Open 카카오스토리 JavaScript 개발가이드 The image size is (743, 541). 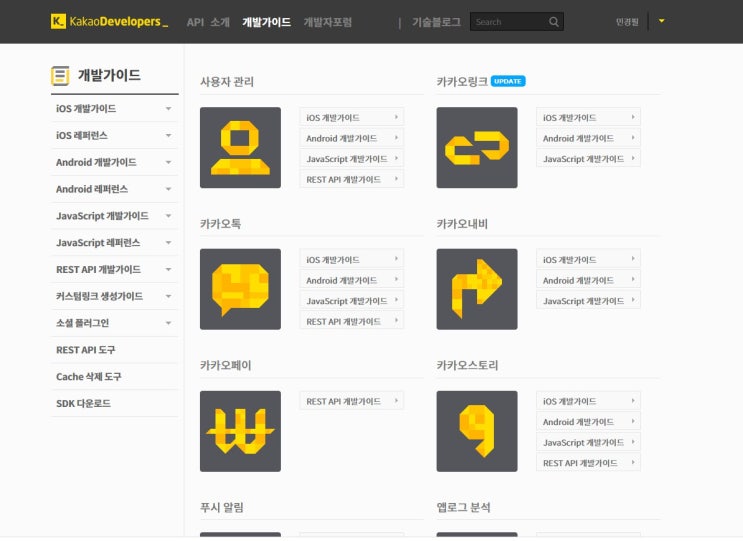588,442
